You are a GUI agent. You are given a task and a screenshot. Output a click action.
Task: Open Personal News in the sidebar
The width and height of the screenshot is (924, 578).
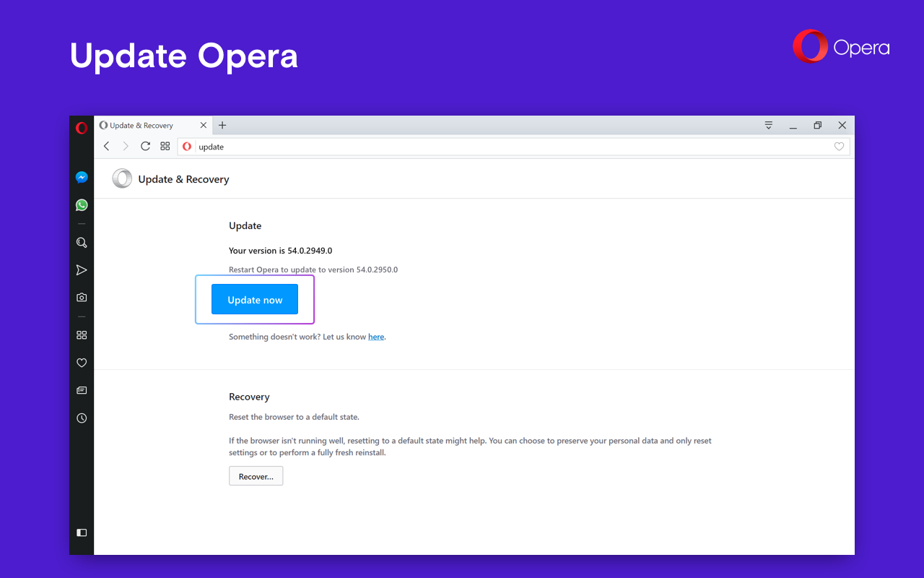81,389
